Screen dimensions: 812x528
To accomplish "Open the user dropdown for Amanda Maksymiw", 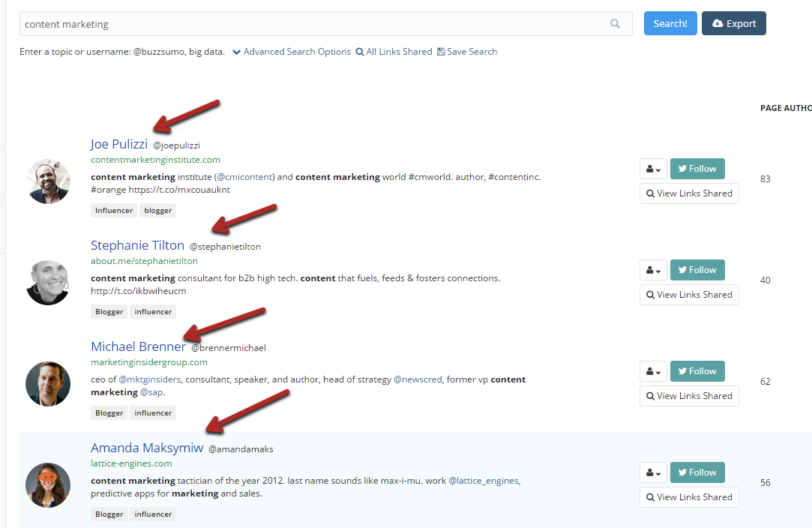I will click(653, 472).
